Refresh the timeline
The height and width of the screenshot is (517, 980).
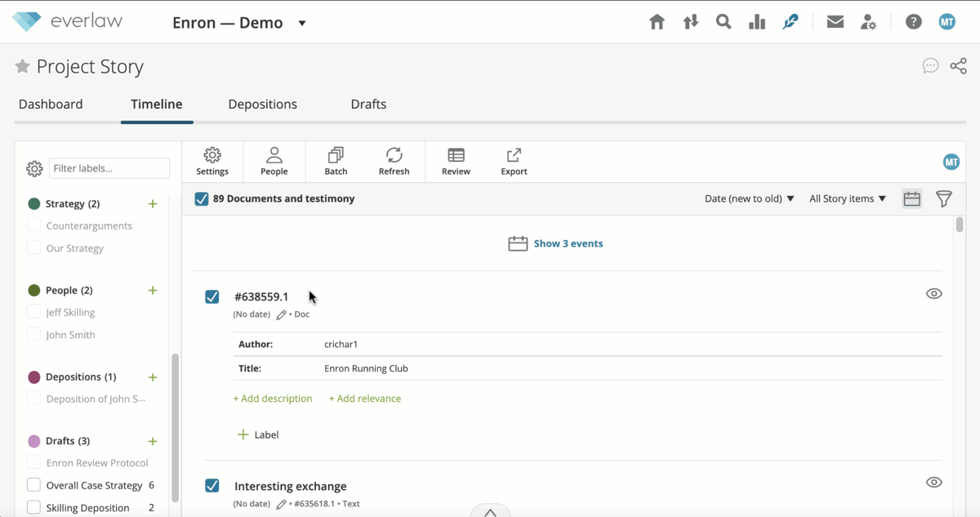[x=394, y=161]
